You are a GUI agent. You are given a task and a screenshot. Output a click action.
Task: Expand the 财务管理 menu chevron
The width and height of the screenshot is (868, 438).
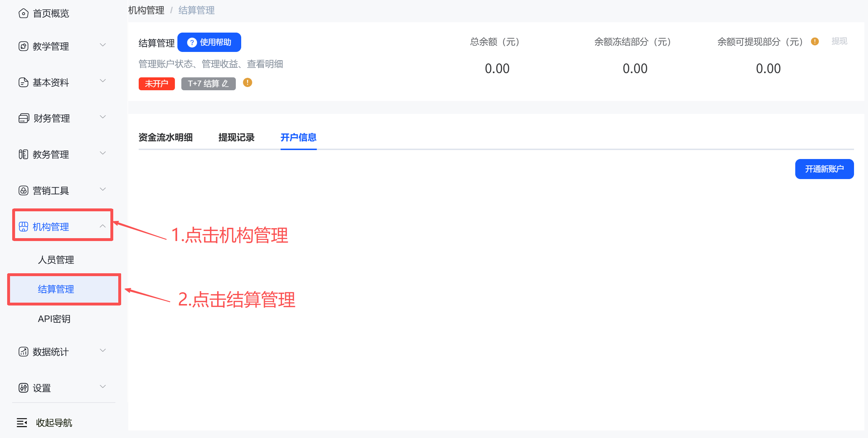[x=103, y=117]
